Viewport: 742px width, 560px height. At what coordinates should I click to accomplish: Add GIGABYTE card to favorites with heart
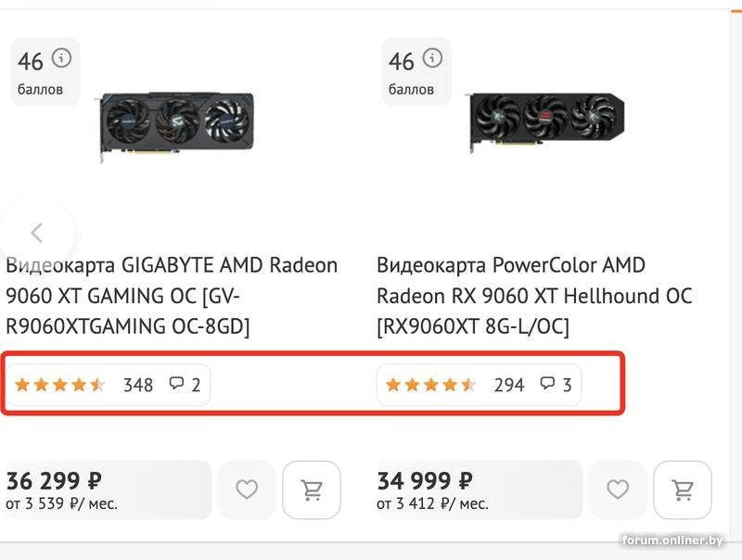click(x=247, y=490)
